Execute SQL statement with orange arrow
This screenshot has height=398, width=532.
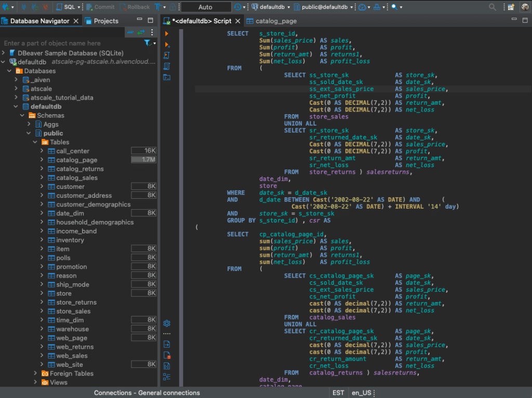tap(167, 34)
